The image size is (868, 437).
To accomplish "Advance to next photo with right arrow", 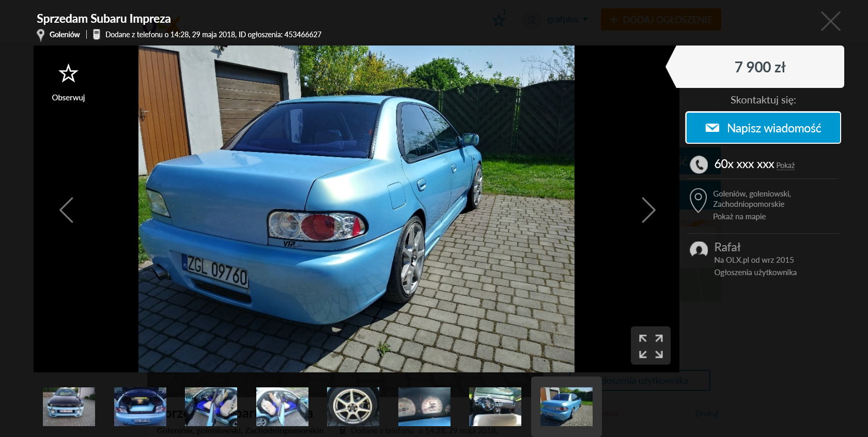I will pos(648,210).
